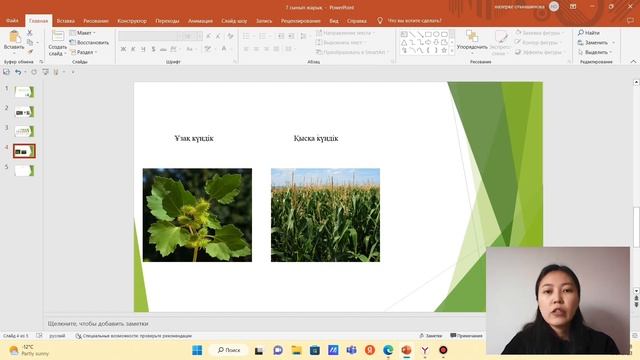
Task: Select the triangle shape in shapes gallery
Action: coord(404,42)
